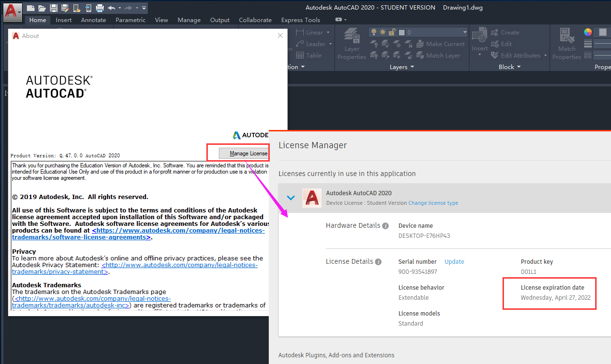Click the Change license type link
Screen dimensions: 611x364
coord(433,203)
